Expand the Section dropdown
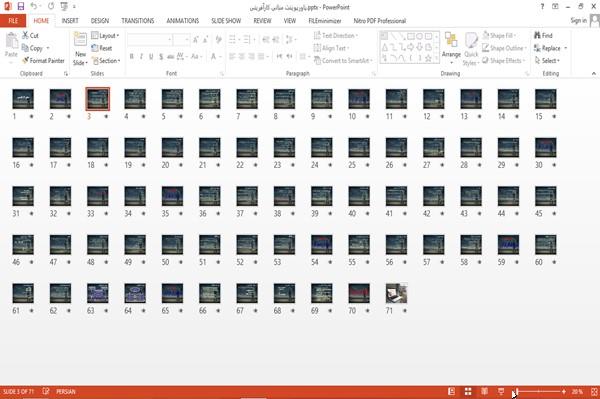The image size is (600, 399). pyautogui.click(x=106, y=61)
